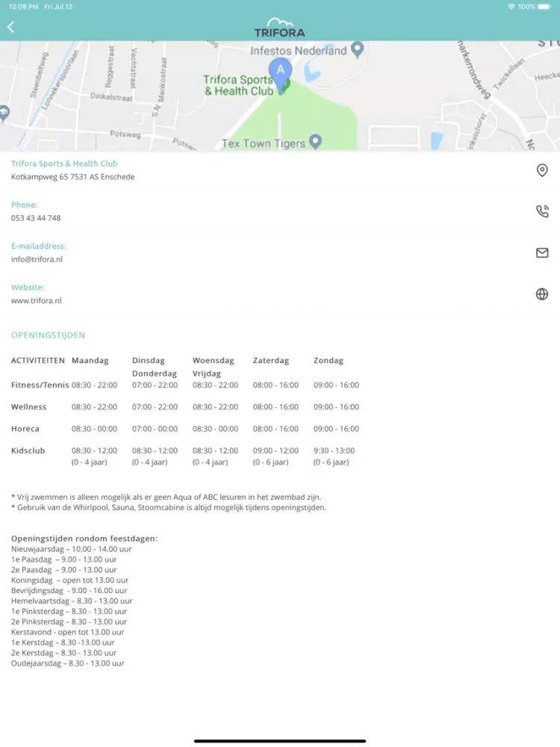The image size is (560, 747).
Task: Tap Tex Town Tigers map pin
Action: click(315, 141)
